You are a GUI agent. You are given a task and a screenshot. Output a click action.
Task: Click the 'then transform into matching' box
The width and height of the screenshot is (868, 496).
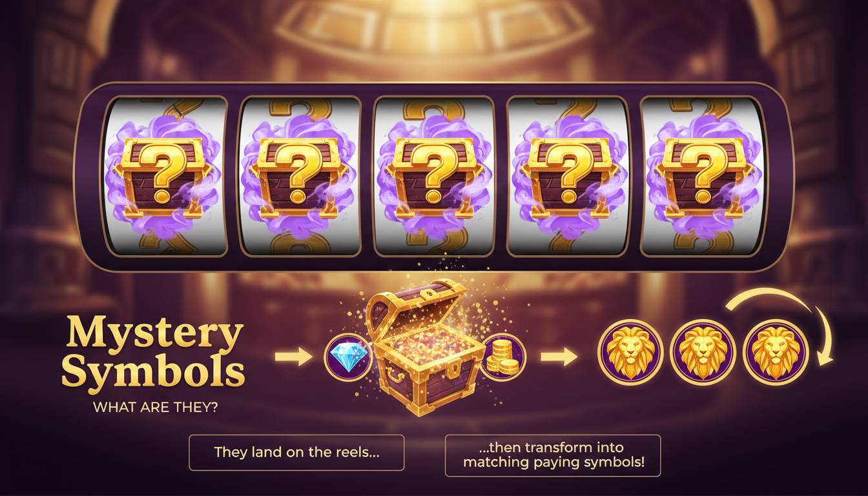(553, 455)
